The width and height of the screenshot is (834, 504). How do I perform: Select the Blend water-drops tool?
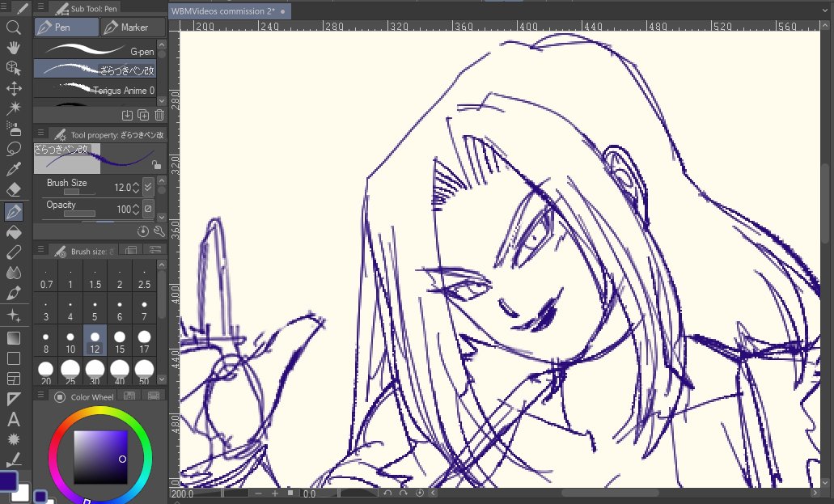pos(13,273)
